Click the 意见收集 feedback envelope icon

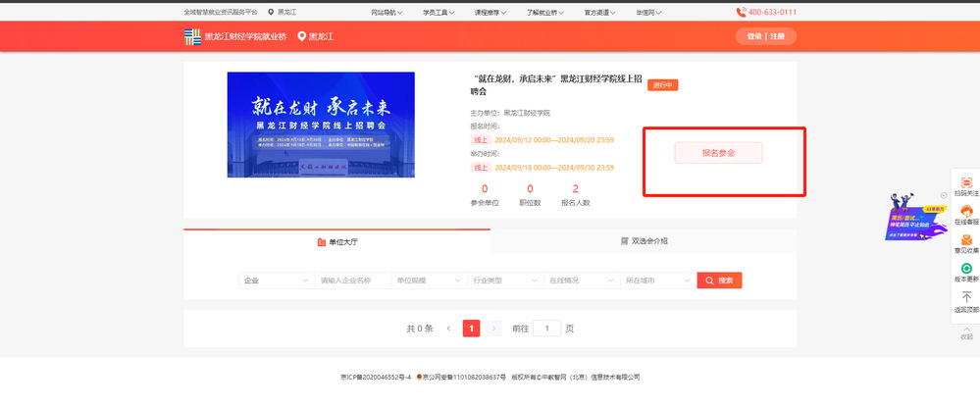tap(965, 239)
